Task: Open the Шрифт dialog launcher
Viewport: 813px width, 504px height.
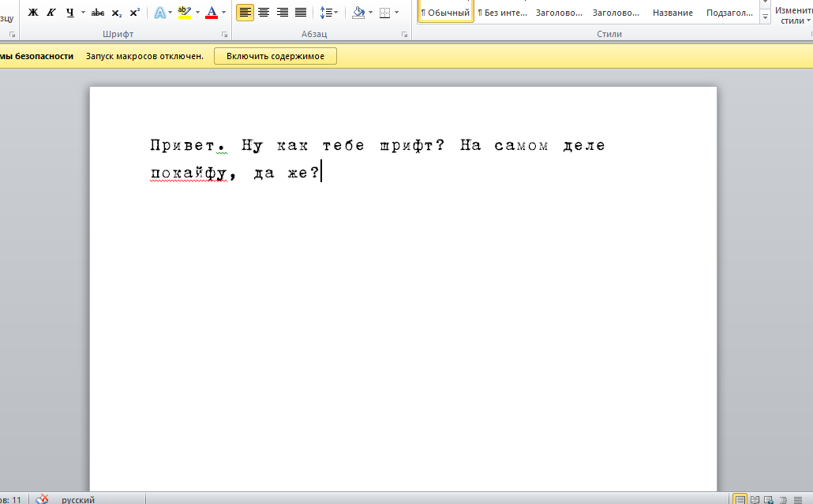Action: click(x=224, y=35)
